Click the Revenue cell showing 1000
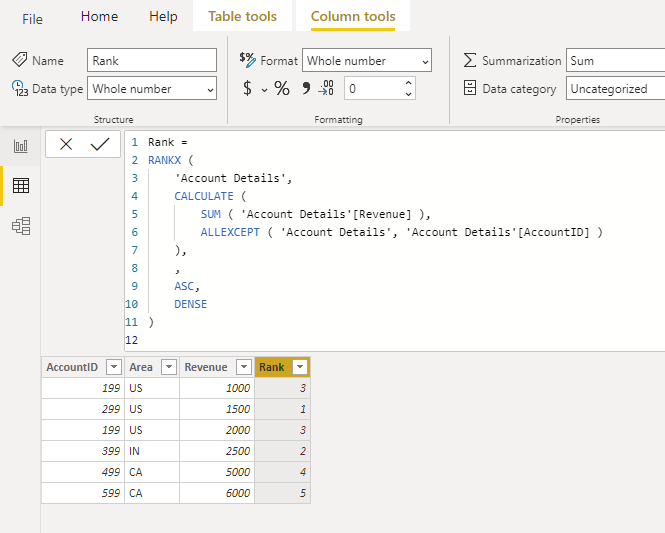Screen dimensions: 665x533 [x=217, y=388]
